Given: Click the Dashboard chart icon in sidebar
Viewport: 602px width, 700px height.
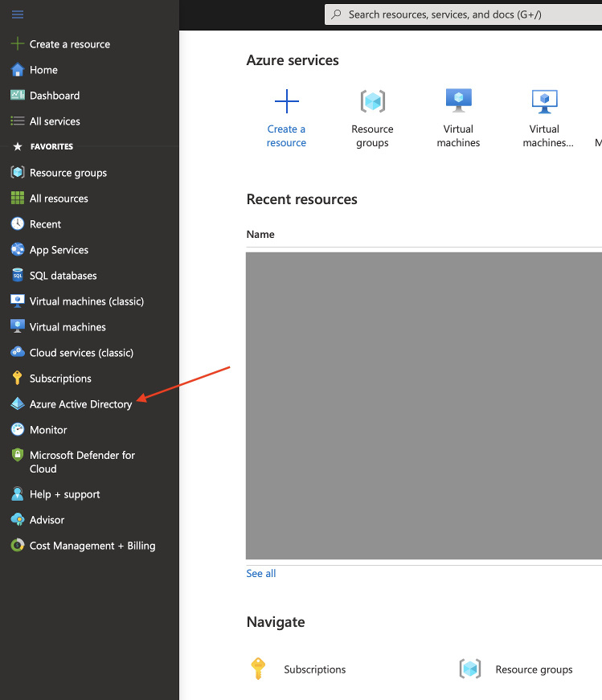Looking at the screenshot, I should click(x=18, y=95).
